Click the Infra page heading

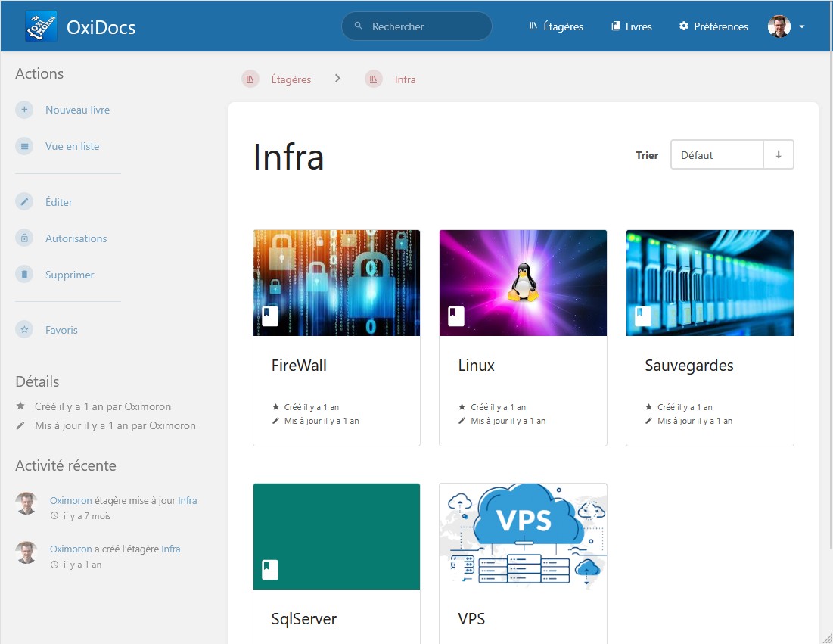(288, 157)
